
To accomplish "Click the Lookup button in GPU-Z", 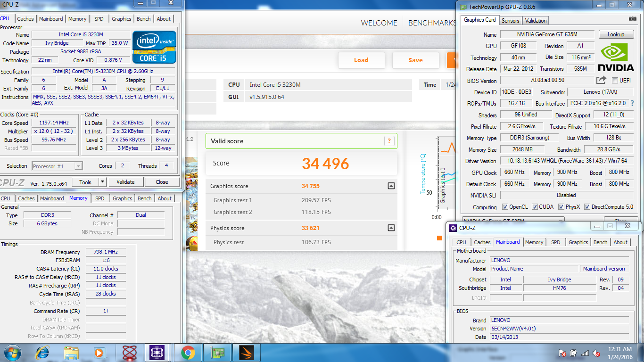I will 616,34.
